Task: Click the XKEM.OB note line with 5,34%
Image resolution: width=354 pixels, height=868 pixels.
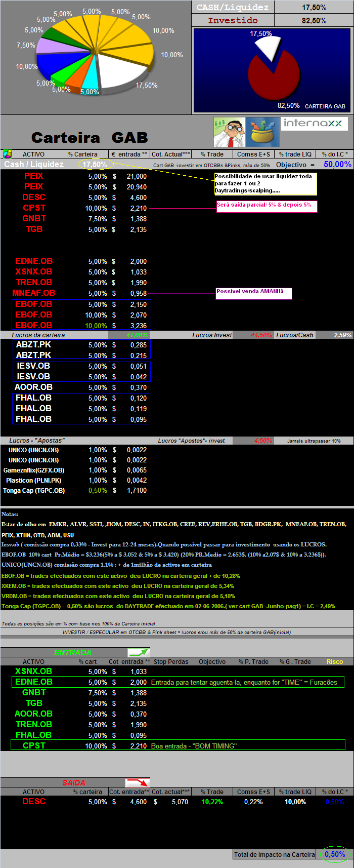Action: pyautogui.click(x=118, y=586)
